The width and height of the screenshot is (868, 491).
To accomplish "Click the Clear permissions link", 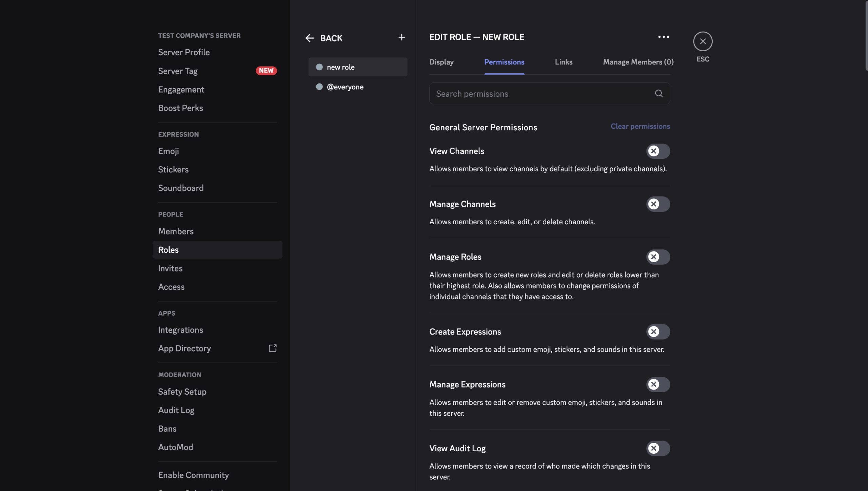I will click(x=640, y=126).
